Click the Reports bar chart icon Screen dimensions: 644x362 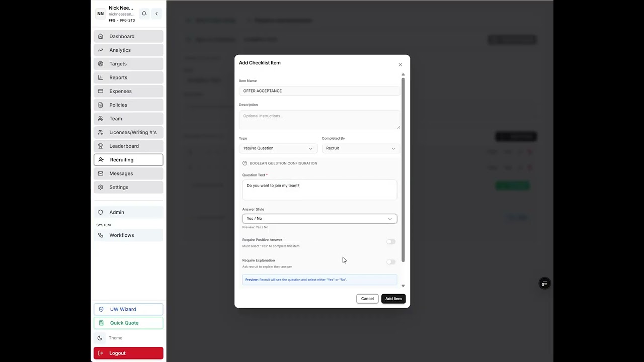pyautogui.click(x=101, y=77)
